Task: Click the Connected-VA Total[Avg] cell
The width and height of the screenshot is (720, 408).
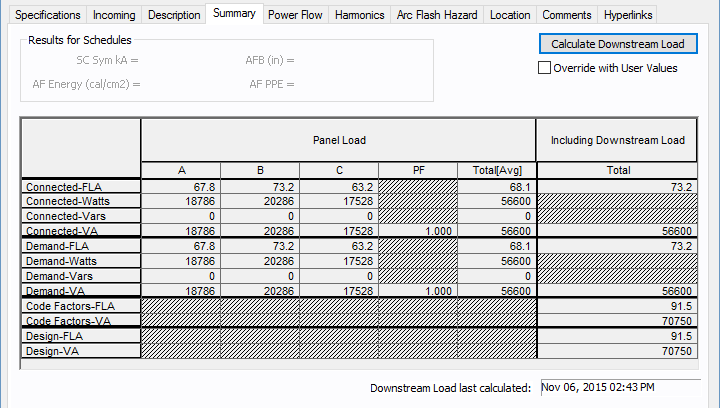Action: [x=496, y=231]
